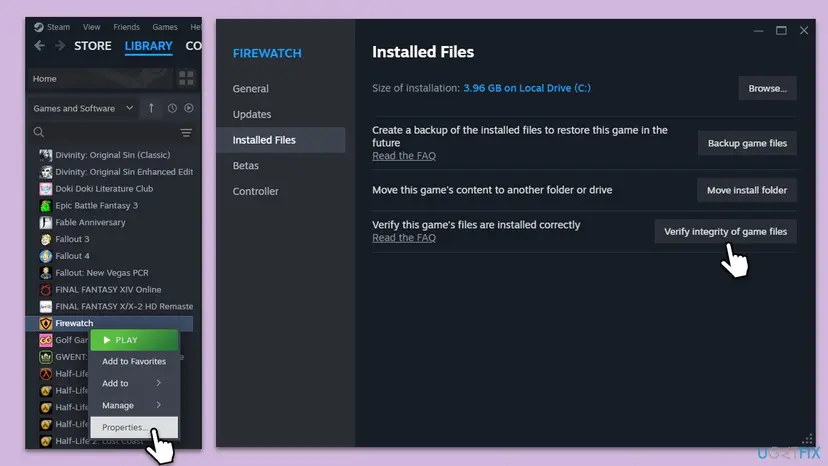Click the Doki Doki Literature Club icon
This screenshot has width=828, height=466.
(x=46, y=189)
